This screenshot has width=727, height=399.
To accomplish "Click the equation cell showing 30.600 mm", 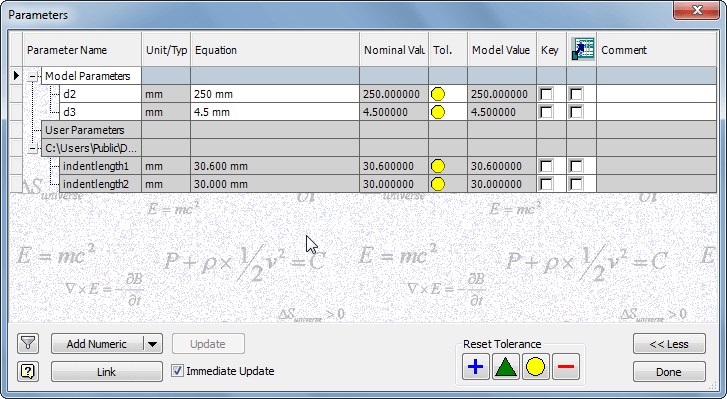I will 275,166.
